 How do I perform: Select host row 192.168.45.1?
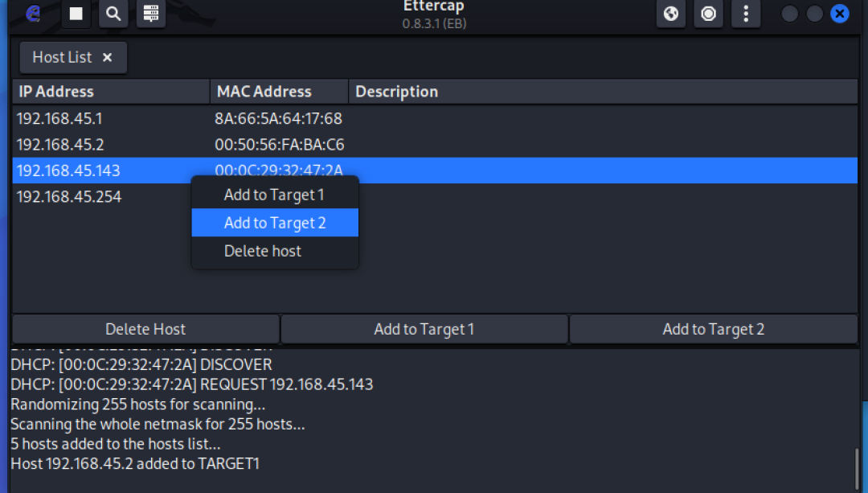click(59, 119)
